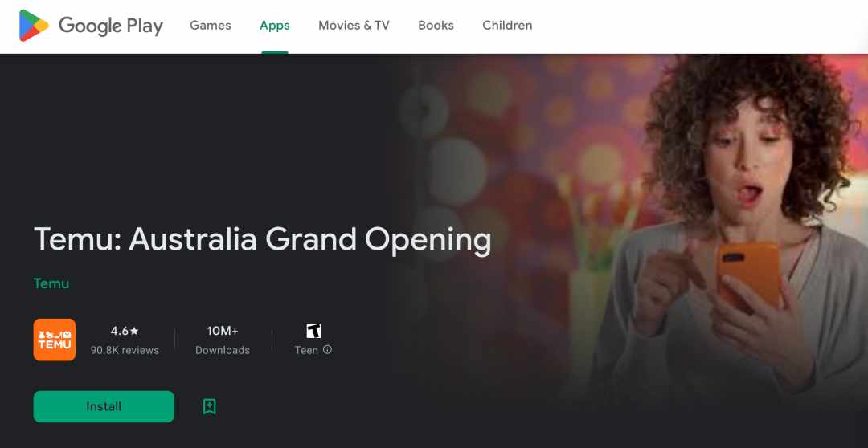Screen dimensions: 868x448
Task: Click the green Install button
Action: [x=104, y=406]
